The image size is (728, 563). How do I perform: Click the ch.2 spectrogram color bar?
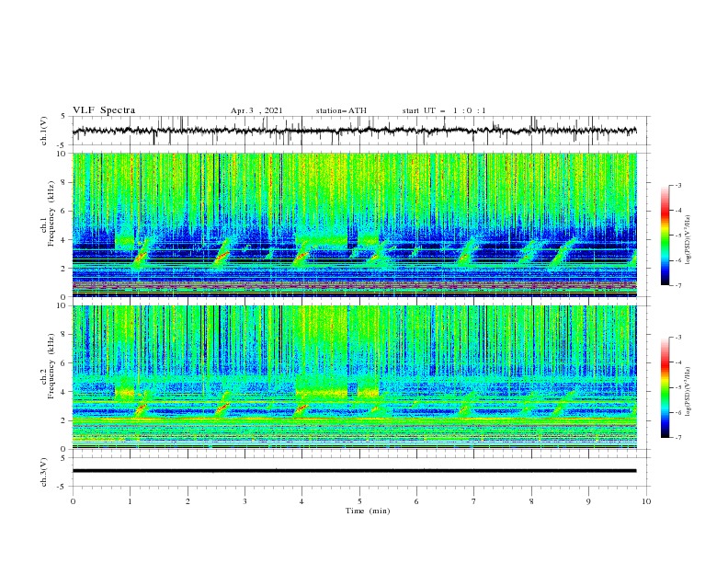tap(665, 387)
